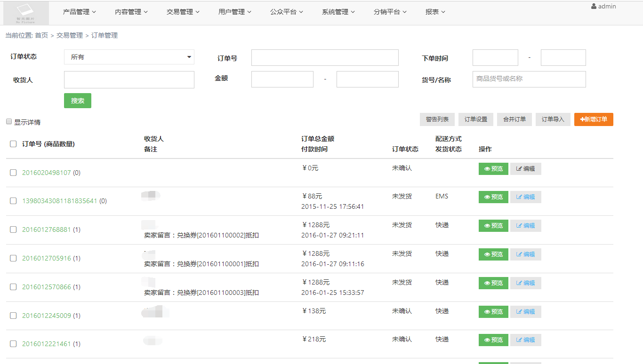Check the box for order 2016012221461
Viewport: 643px width, 364px height.
(13, 344)
